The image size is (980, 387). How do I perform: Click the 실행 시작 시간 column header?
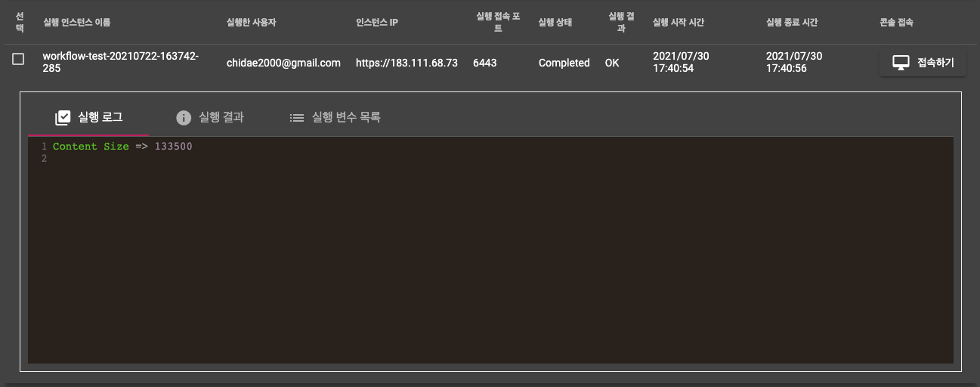(679, 22)
